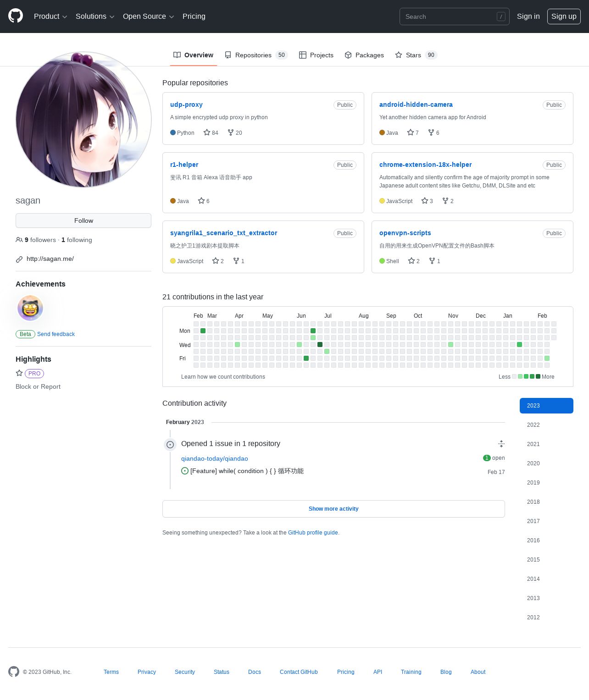Open the Security footer link
The image size is (589, 700).
pyautogui.click(x=185, y=672)
